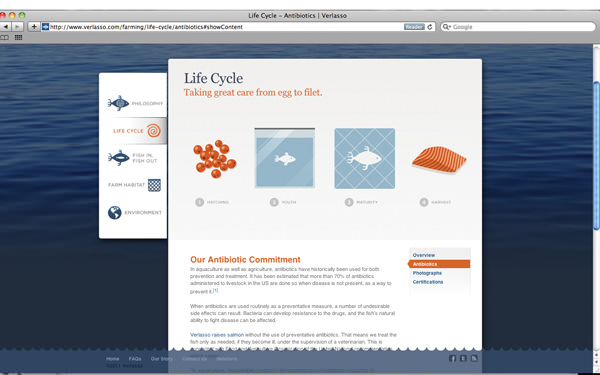Viewport: 600px width, 375px height.
Task: Open the Certifications tab
Action: [428, 282]
